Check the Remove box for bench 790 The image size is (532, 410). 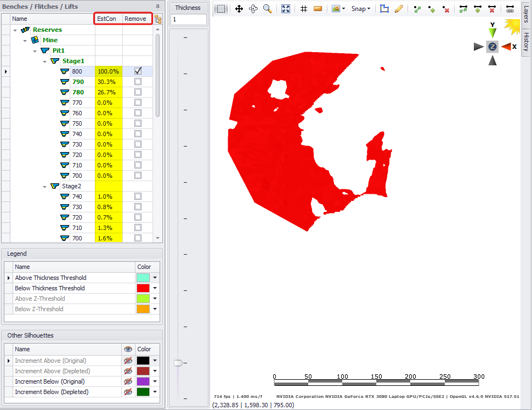[x=138, y=82]
